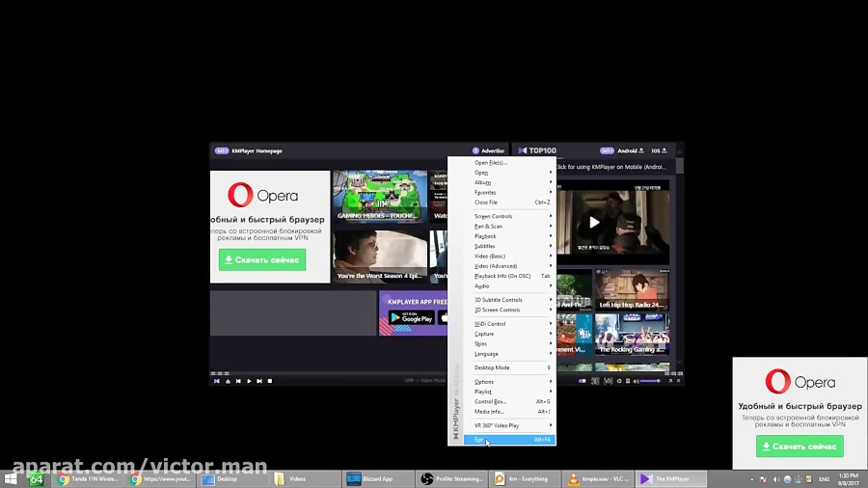Viewport: 868px width, 488px height.
Task: Open the settings gear in control bar
Action: pos(619,381)
